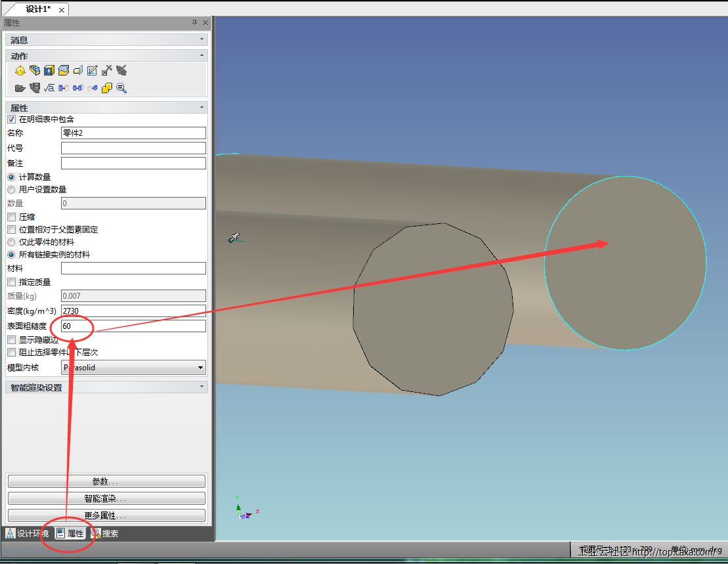Click the two yellow overlapping blocks icon

107,88
